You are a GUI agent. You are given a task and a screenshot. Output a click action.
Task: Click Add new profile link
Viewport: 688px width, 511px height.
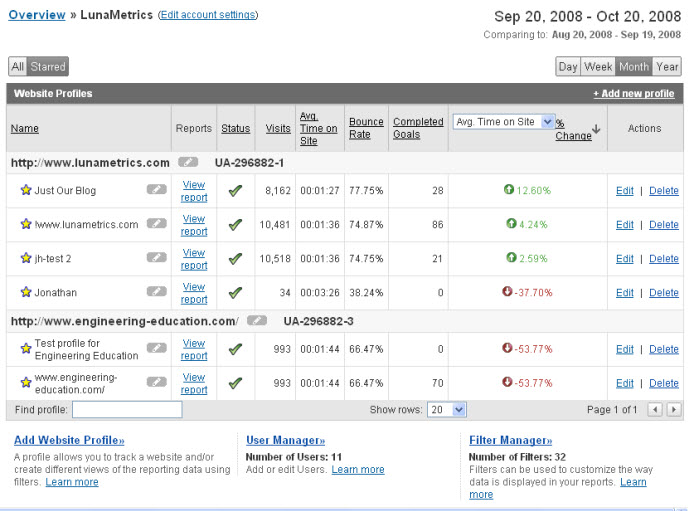[x=634, y=93]
